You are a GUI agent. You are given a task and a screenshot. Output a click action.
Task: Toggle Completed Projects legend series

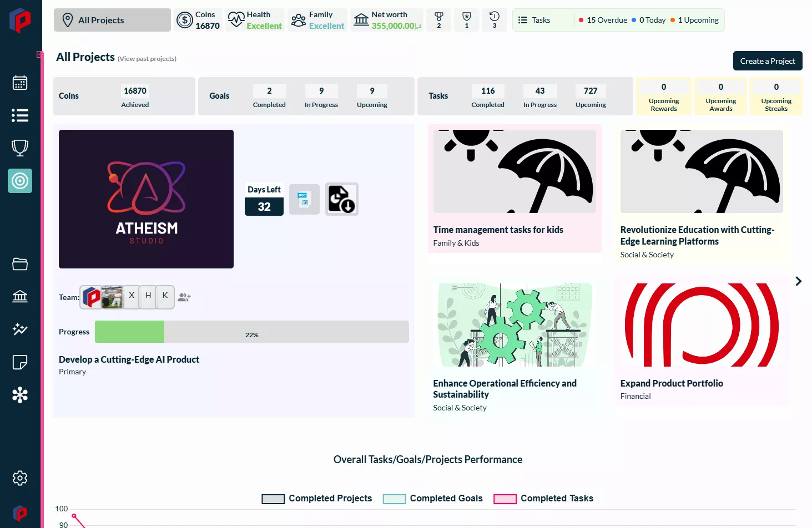tap(317, 499)
